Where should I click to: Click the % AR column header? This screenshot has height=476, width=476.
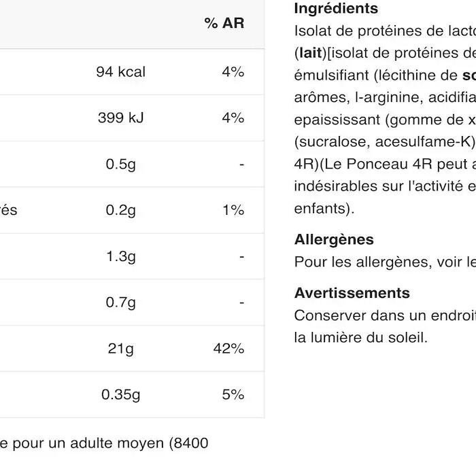click(224, 23)
